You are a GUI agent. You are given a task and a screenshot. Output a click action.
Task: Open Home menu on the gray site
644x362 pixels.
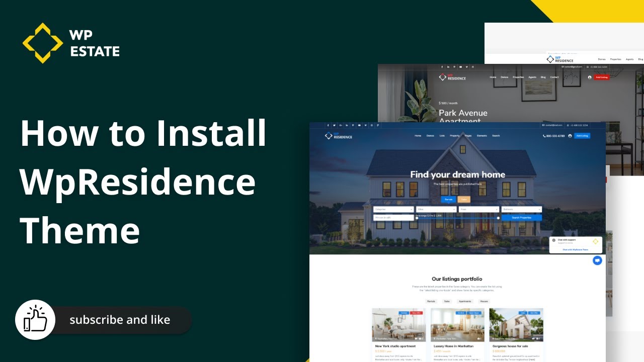[493, 77]
